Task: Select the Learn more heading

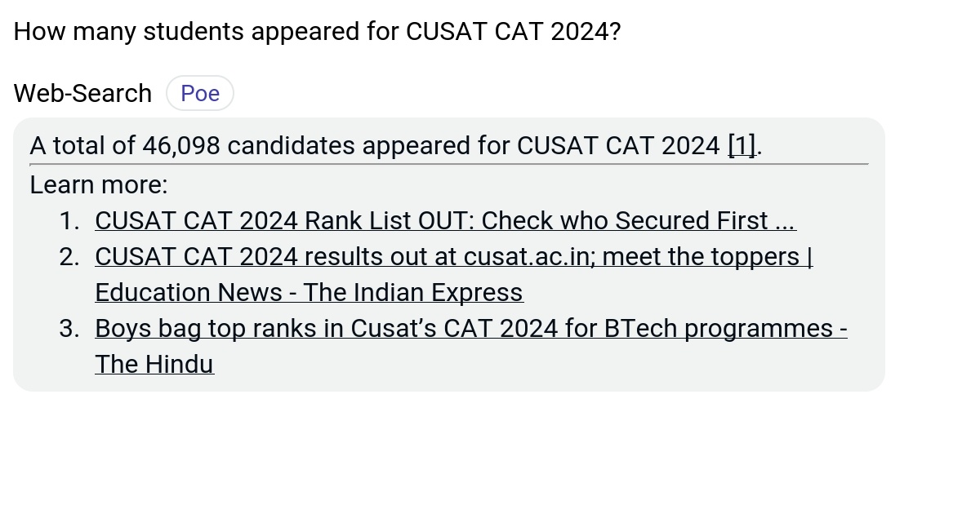Action: coord(98,184)
